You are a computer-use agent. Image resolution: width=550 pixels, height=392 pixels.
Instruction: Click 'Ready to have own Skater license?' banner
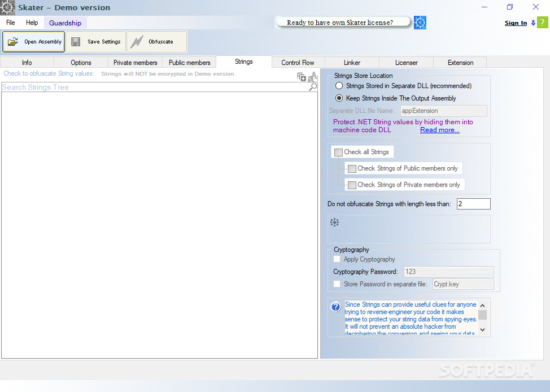[x=343, y=23]
